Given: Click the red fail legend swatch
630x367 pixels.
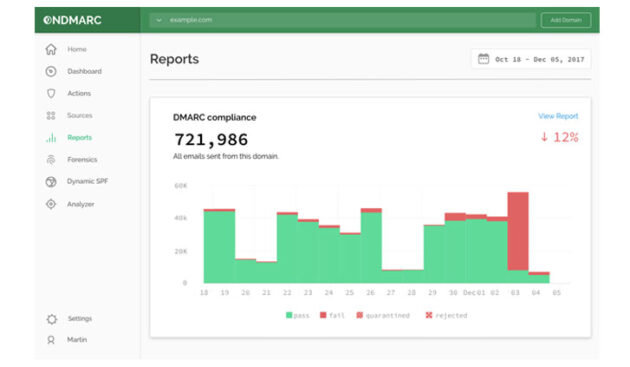Looking at the screenshot, I should pos(323,315).
